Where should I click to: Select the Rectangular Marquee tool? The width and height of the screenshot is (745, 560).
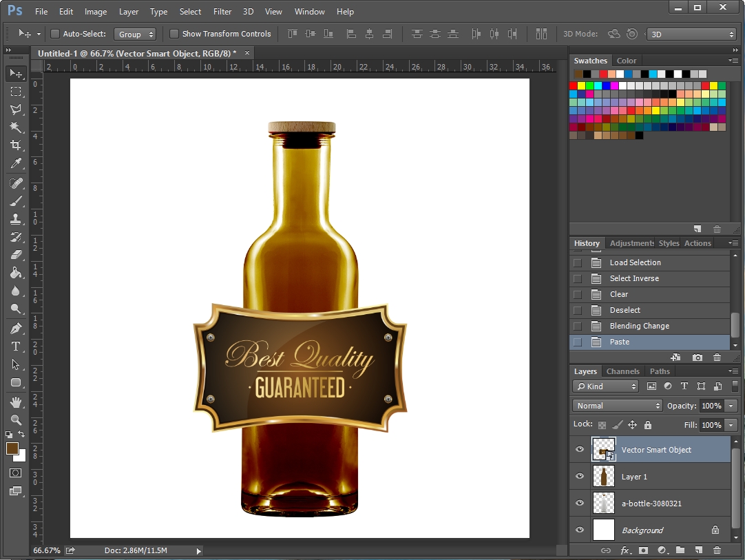coord(16,92)
